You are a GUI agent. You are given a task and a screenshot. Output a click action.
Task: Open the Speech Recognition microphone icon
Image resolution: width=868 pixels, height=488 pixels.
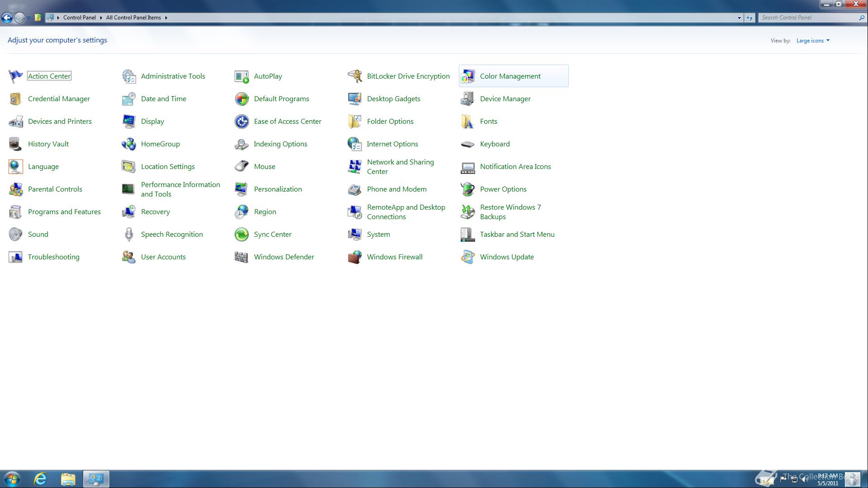(x=128, y=235)
